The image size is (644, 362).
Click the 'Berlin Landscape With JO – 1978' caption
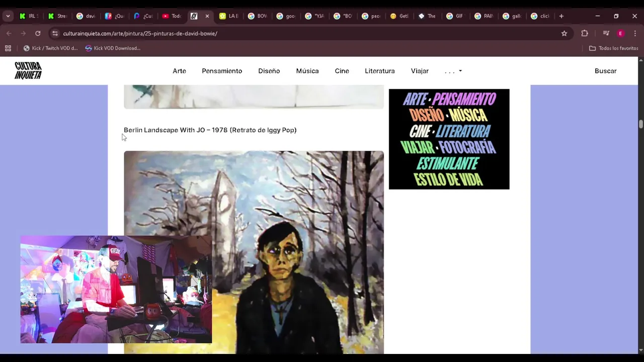pyautogui.click(x=210, y=130)
